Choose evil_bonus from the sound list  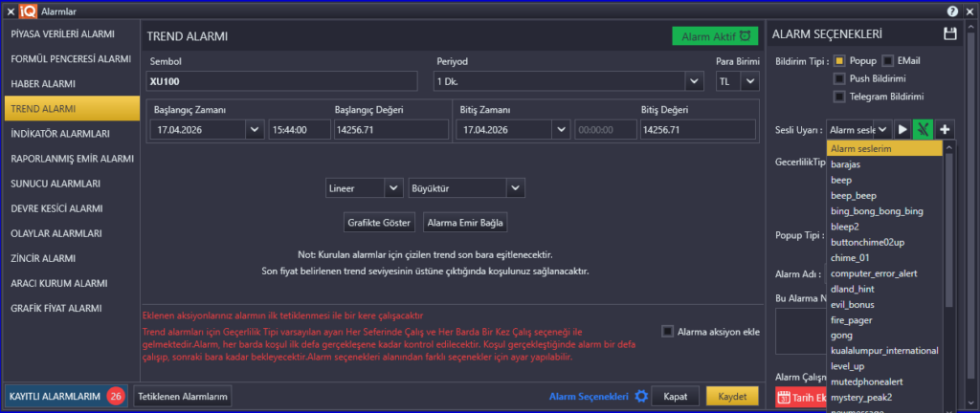coord(854,304)
